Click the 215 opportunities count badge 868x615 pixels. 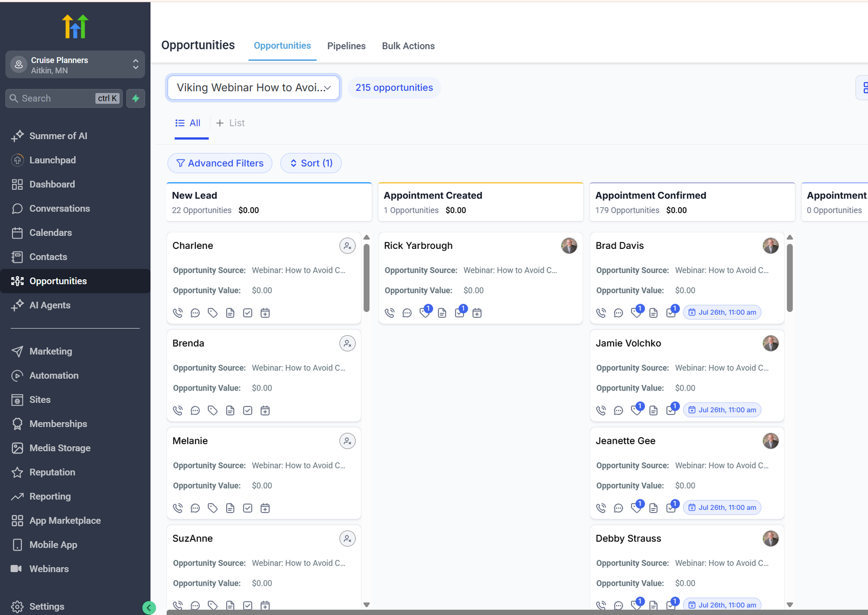(x=394, y=88)
